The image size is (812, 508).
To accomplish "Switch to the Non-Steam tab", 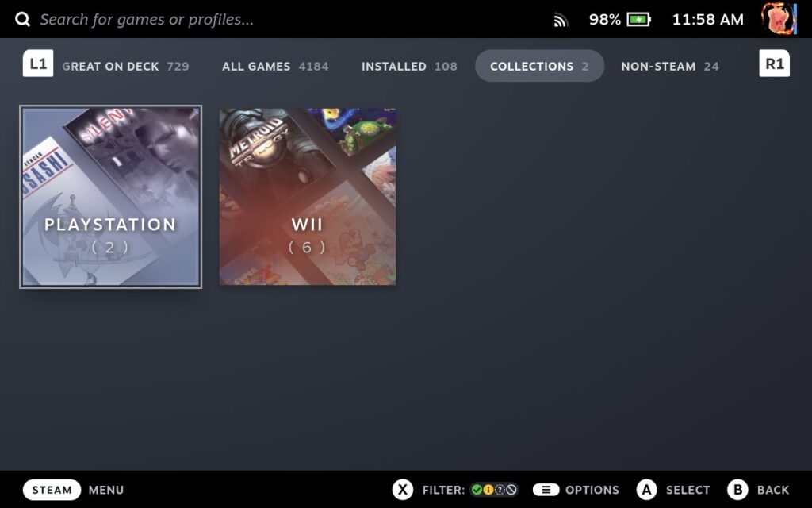I will point(669,67).
